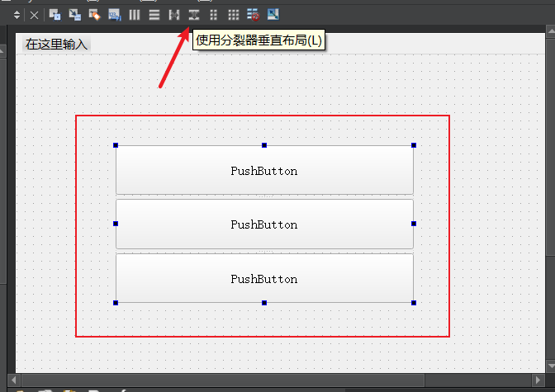Screen dimensions: 555x392
Task: Select the middle PushButton on the form
Action: 264,224
